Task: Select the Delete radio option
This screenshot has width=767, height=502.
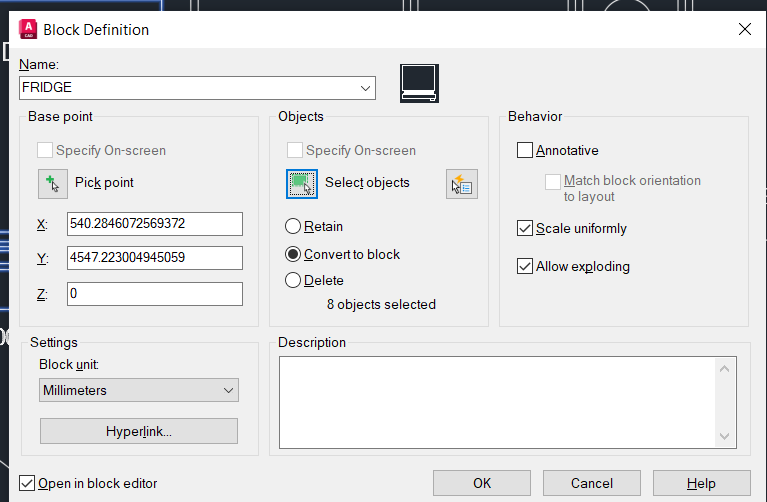Action: pos(293,280)
